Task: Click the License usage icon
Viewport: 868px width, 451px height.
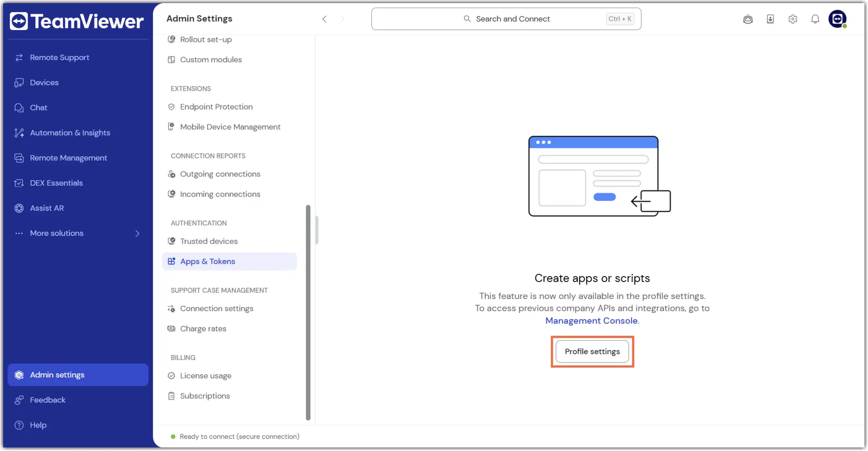Action: (172, 376)
